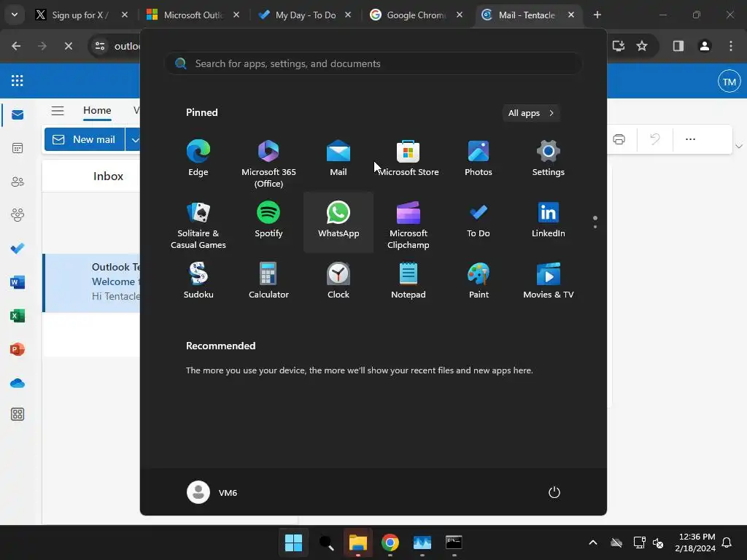This screenshot has width=747, height=560.
Task: Open a new Chrome tab
Action: [x=597, y=15]
